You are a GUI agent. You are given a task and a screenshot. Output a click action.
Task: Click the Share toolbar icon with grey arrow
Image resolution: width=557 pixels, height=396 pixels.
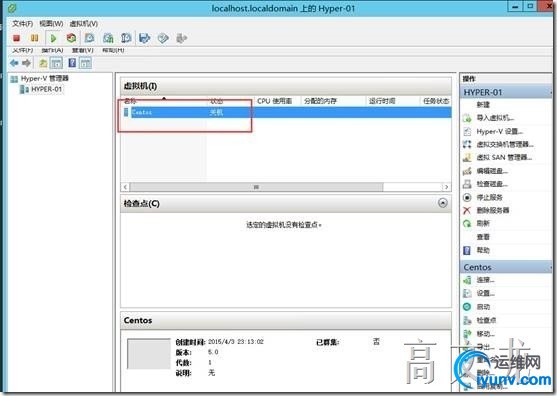(181, 38)
